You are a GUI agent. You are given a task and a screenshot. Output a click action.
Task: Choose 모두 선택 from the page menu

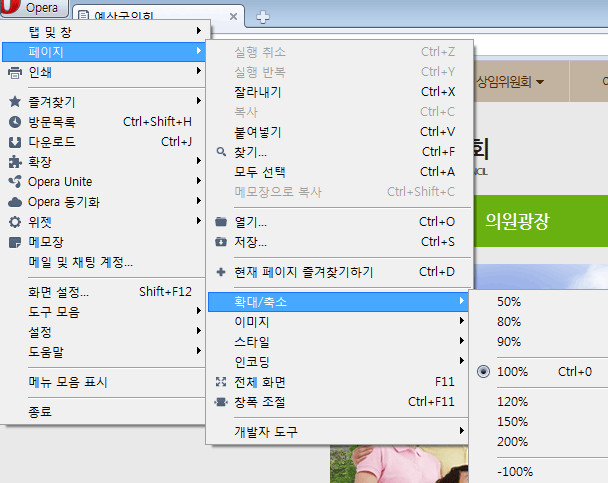pyautogui.click(x=260, y=172)
